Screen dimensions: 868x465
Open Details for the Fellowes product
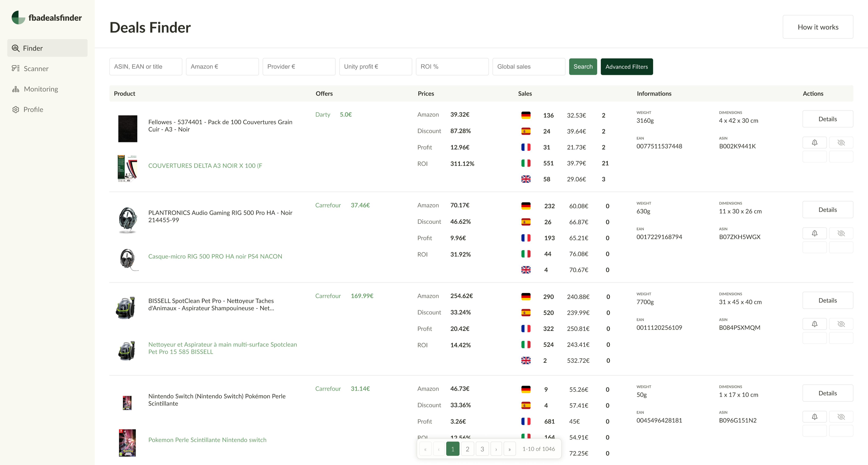click(x=828, y=119)
